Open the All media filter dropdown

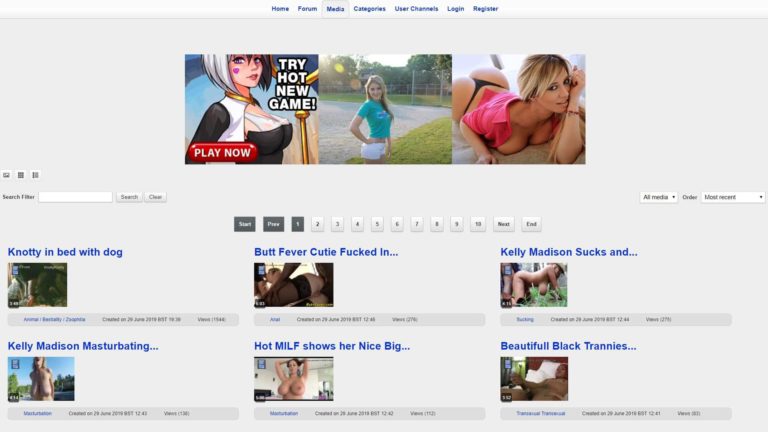(x=658, y=197)
